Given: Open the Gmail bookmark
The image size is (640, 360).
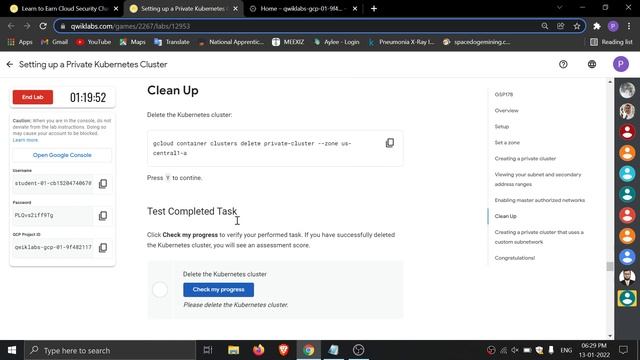Looking at the screenshot, I should coord(55,42).
